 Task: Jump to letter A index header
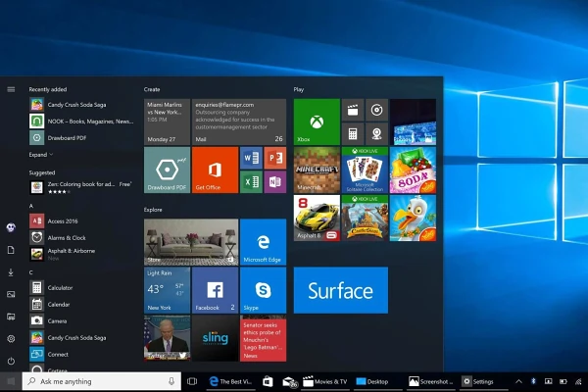(x=31, y=206)
